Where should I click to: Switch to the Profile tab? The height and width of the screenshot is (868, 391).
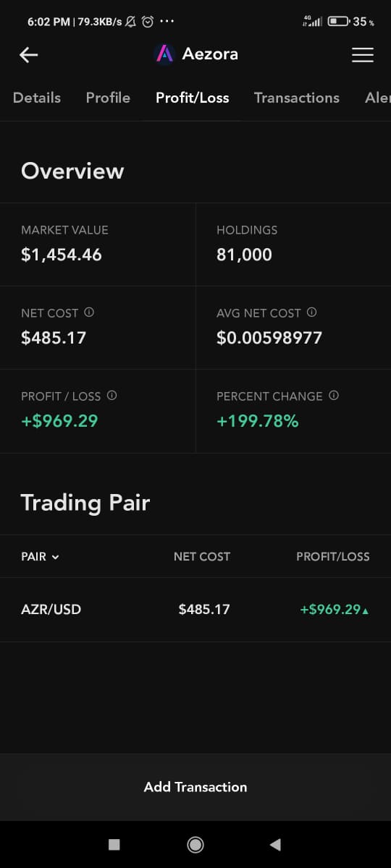click(108, 98)
